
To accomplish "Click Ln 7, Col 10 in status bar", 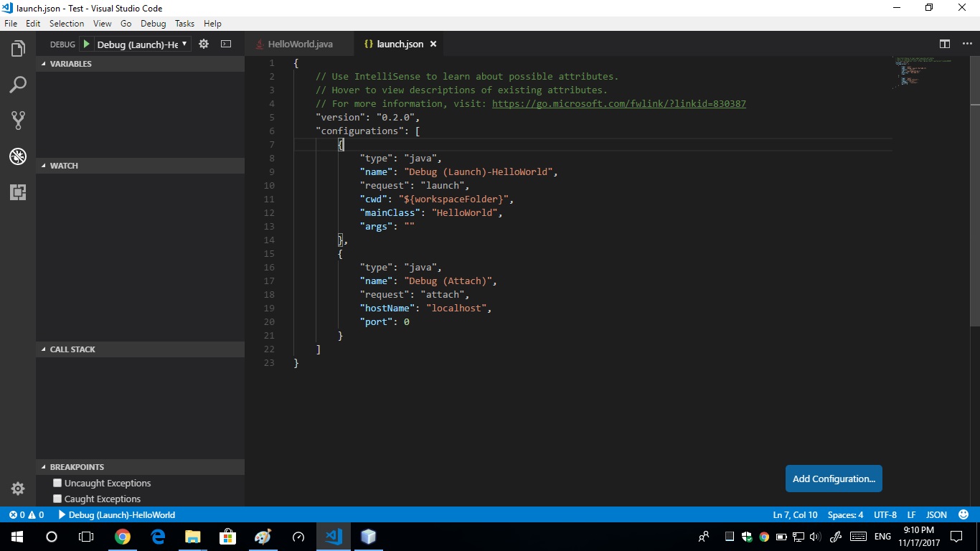I will pos(795,515).
